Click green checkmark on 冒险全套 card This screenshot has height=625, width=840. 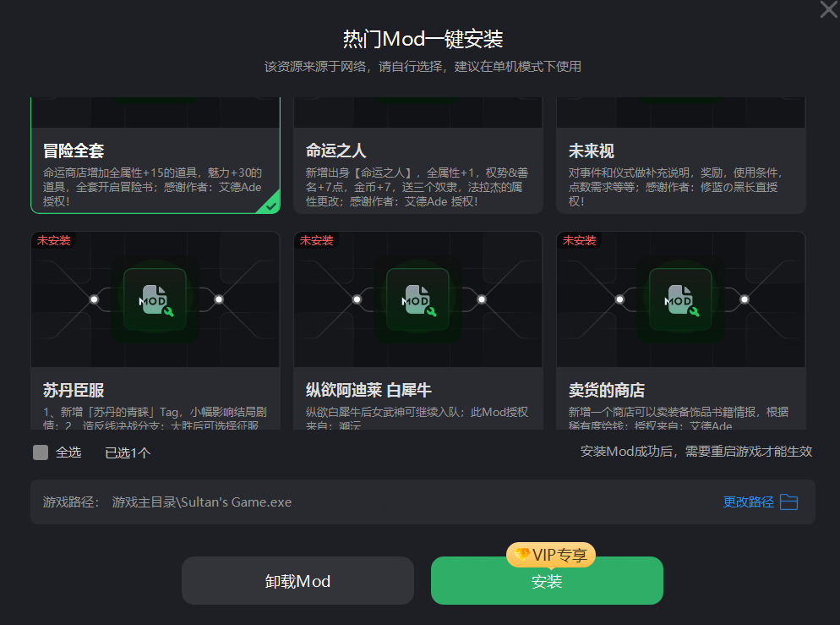pos(270,206)
